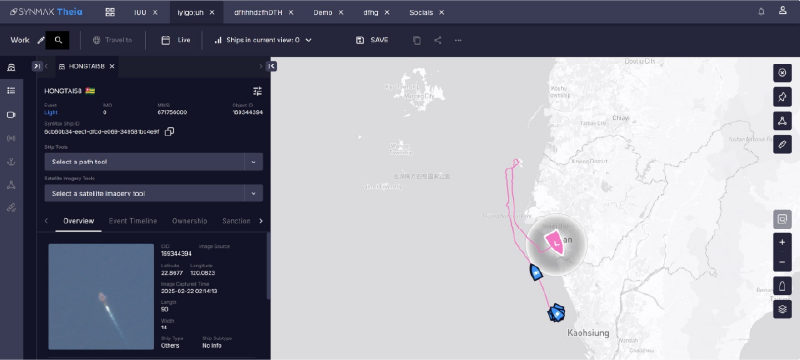Expand Ships in current view dropdown
The width and height of the screenshot is (800, 360).
click(263, 40)
